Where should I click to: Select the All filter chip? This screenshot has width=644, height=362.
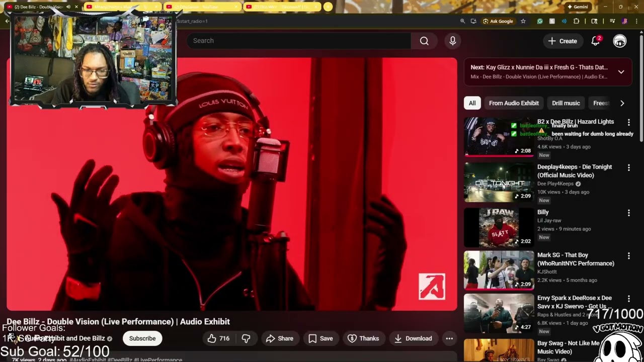(472, 103)
